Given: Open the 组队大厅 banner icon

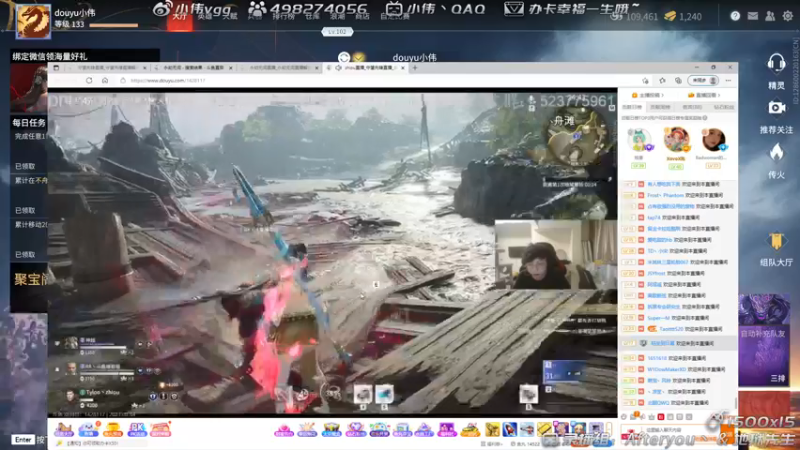Looking at the screenshot, I should pyautogui.click(x=776, y=242).
